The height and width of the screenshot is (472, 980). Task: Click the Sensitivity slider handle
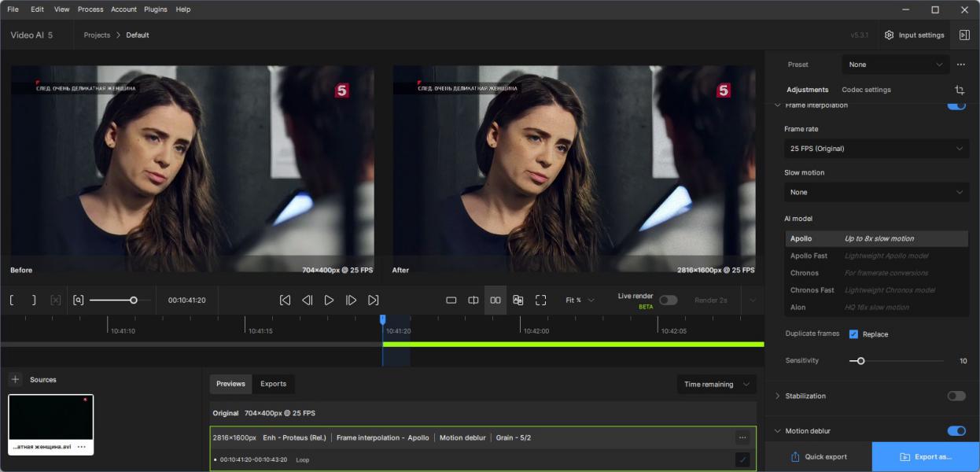coord(860,361)
